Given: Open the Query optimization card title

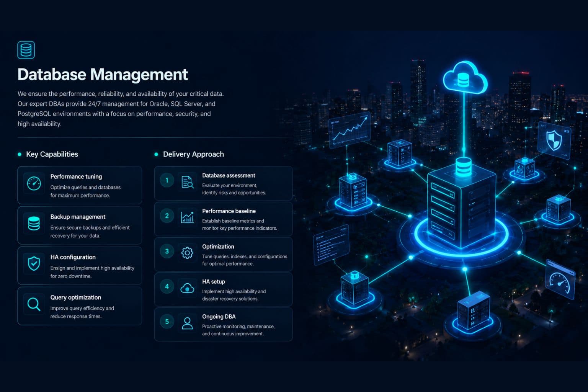Looking at the screenshot, I should [x=76, y=297].
